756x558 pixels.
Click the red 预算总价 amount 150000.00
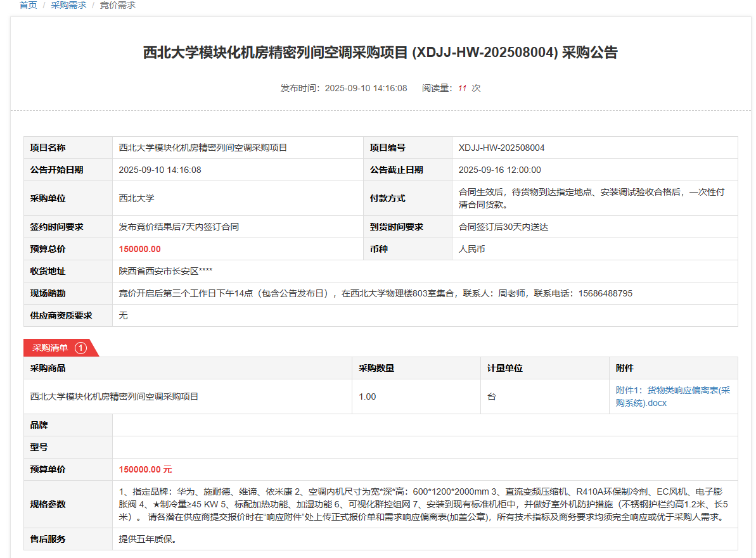(x=140, y=249)
